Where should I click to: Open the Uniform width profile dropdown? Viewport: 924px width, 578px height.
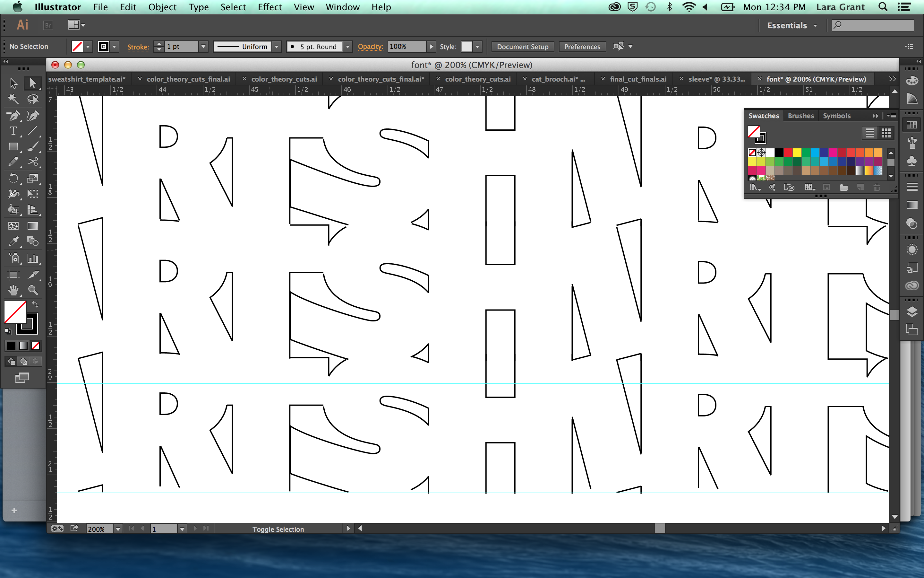pyautogui.click(x=277, y=47)
